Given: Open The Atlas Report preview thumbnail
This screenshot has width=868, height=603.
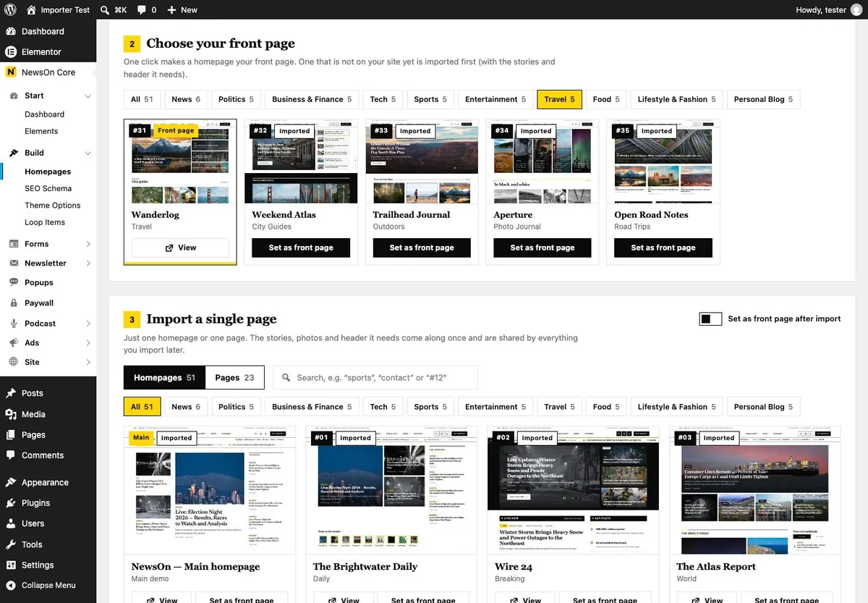Looking at the screenshot, I should [x=754, y=491].
